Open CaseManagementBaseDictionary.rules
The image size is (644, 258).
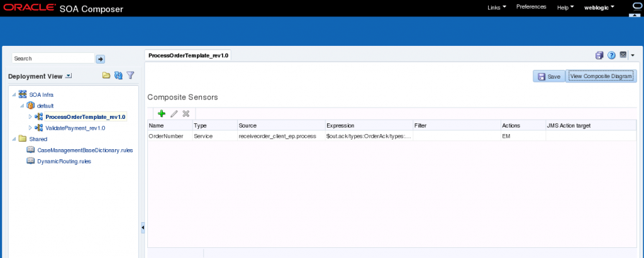pos(85,150)
